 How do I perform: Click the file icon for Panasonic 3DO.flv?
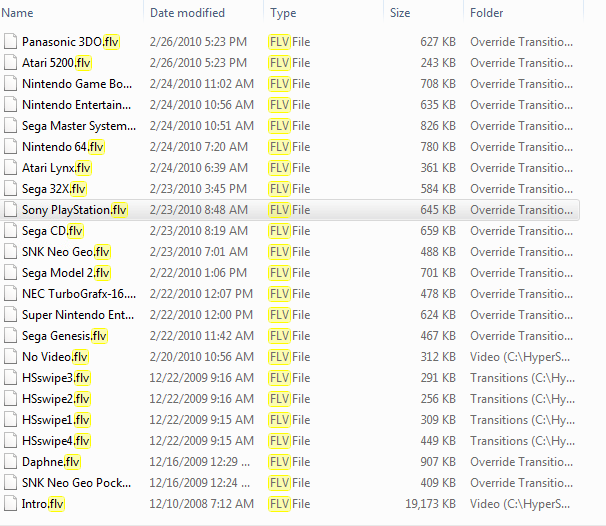(11, 42)
